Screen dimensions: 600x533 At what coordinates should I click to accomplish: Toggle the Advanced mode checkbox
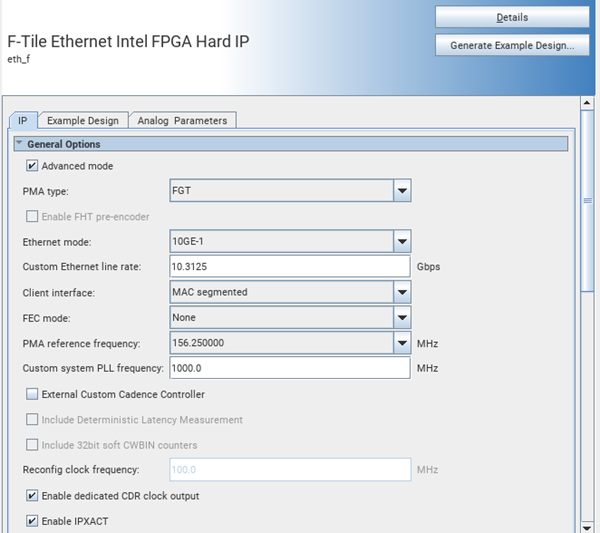pyautogui.click(x=33, y=166)
